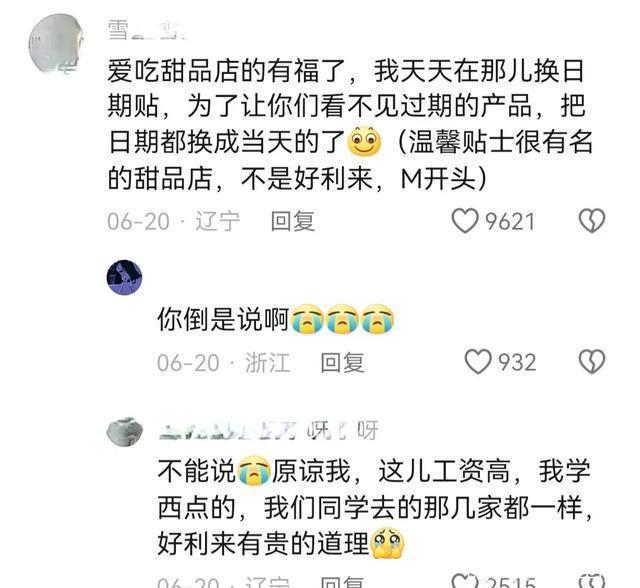Click the 932 like count number
The height and width of the screenshot is (588, 640).
[517, 362]
